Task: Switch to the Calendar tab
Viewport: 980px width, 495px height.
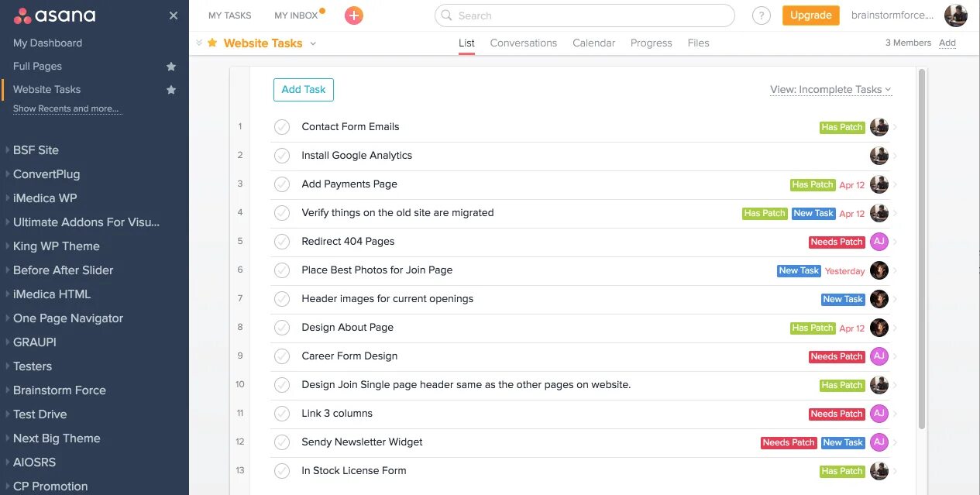Action: [593, 43]
